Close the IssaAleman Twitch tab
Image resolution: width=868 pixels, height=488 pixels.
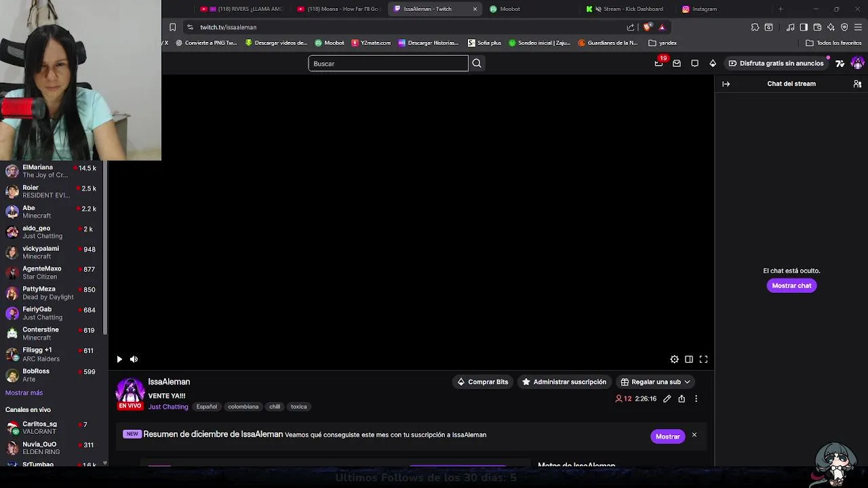(x=475, y=9)
